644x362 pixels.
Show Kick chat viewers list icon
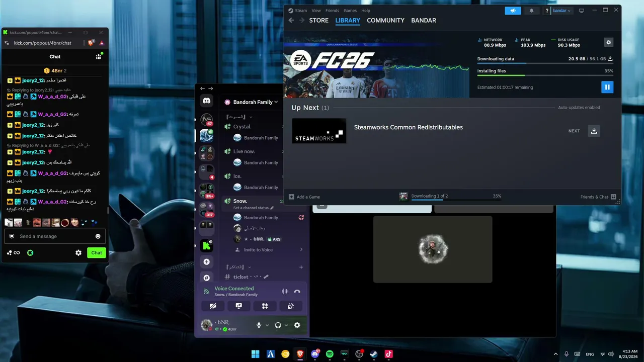[x=99, y=56]
